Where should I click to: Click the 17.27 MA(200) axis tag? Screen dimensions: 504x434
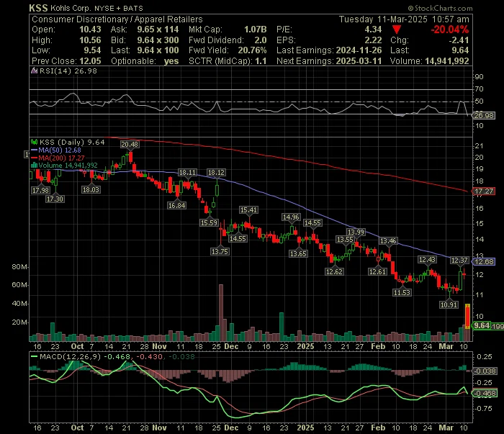click(x=483, y=191)
